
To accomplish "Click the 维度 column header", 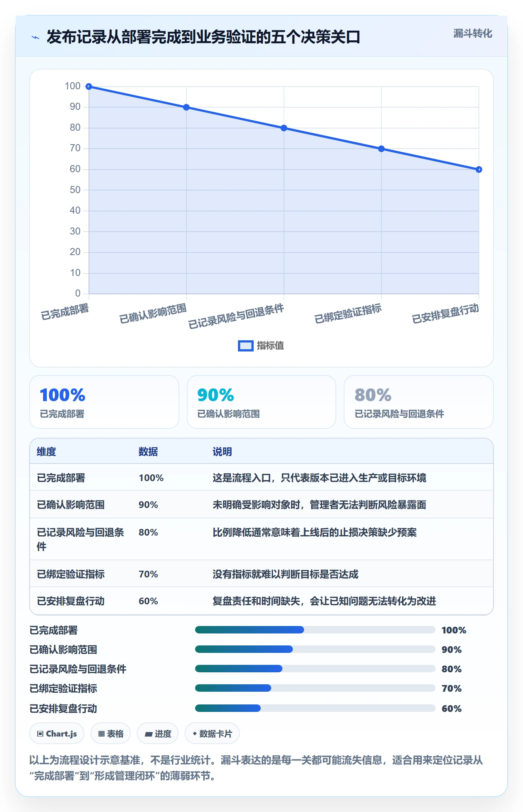I will point(46,452).
